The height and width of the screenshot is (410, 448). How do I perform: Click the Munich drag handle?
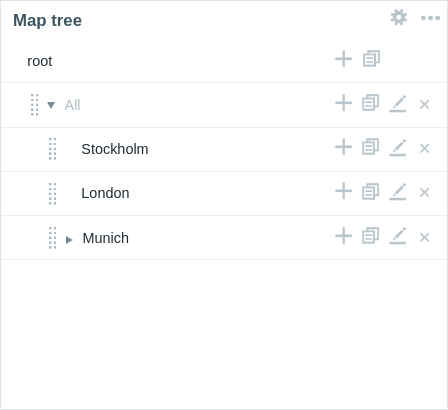[52, 238]
